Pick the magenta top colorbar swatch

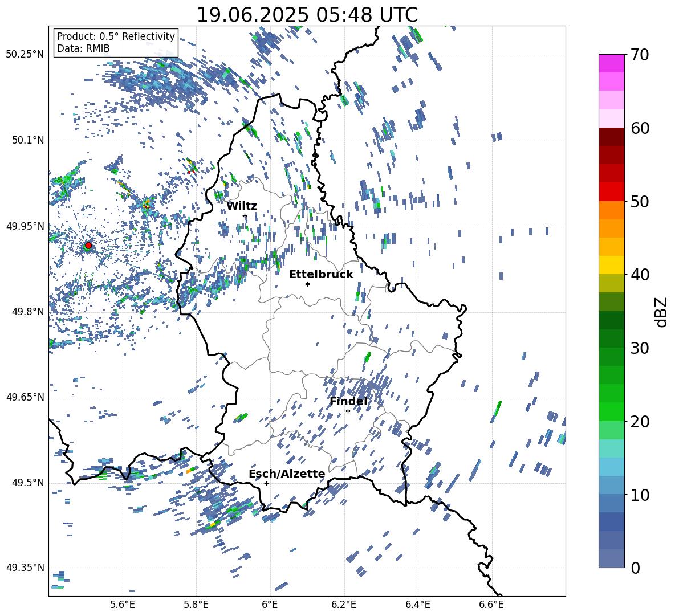612,63
